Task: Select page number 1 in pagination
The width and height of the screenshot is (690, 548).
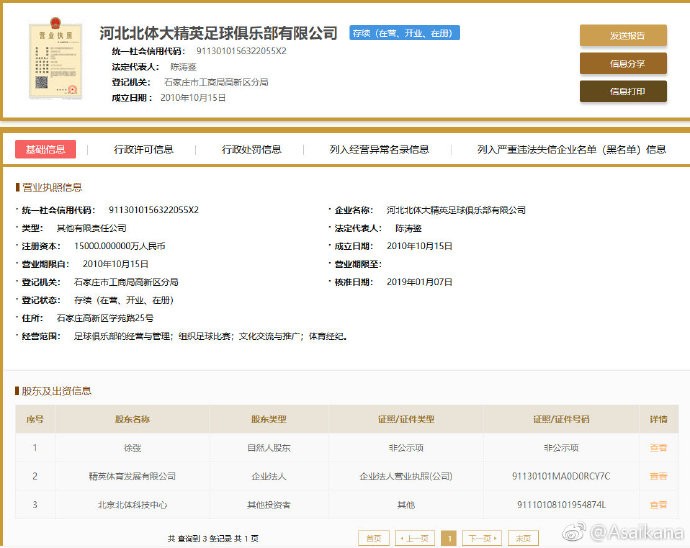Action: [x=449, y=537]
